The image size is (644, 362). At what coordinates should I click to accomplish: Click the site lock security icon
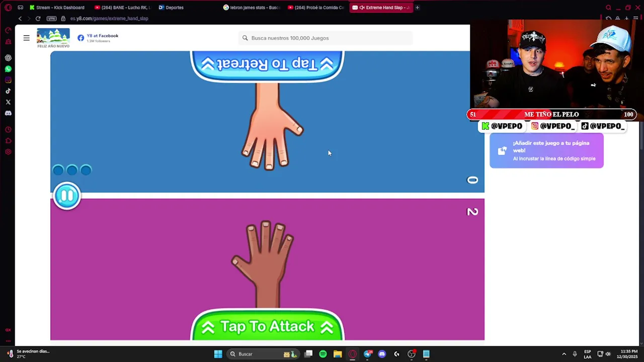click(63, 19)
